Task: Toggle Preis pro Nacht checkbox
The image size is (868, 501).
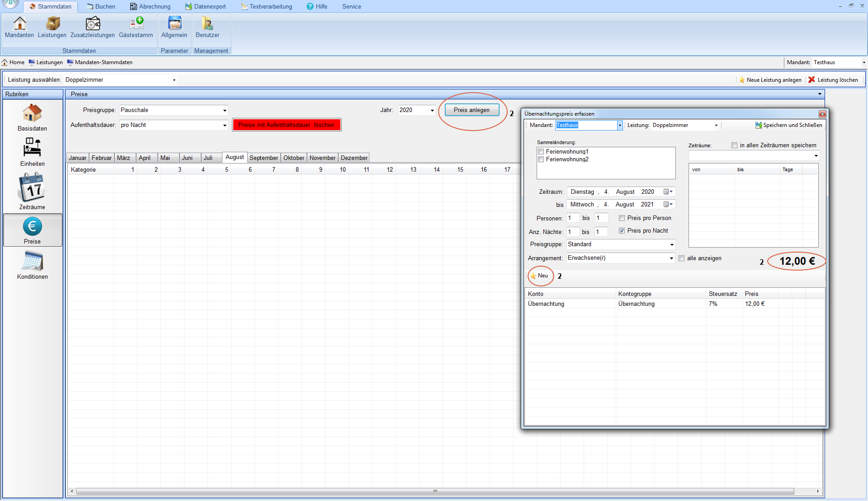Action: [x=622, y=231]
